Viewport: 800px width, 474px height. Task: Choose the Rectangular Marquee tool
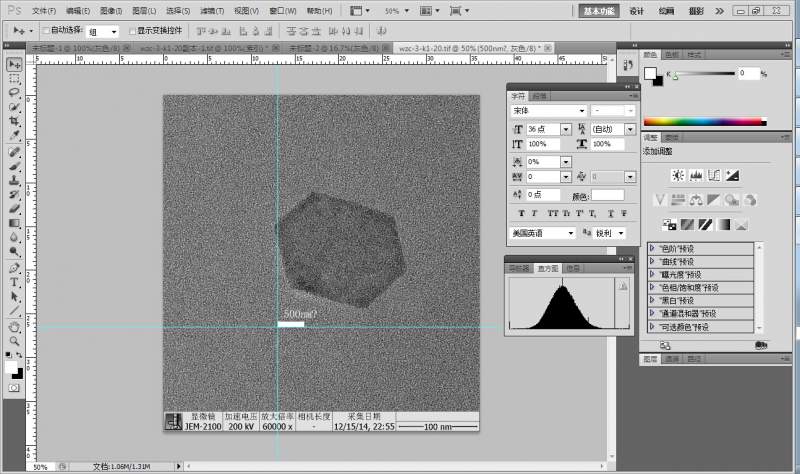(x=15, y=78)
